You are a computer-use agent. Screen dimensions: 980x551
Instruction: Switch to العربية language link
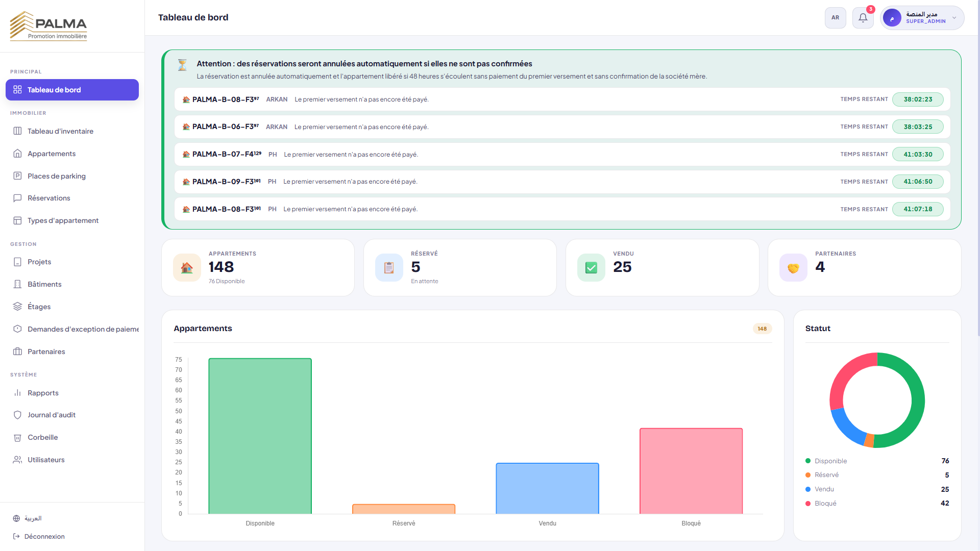click(28, 518)
